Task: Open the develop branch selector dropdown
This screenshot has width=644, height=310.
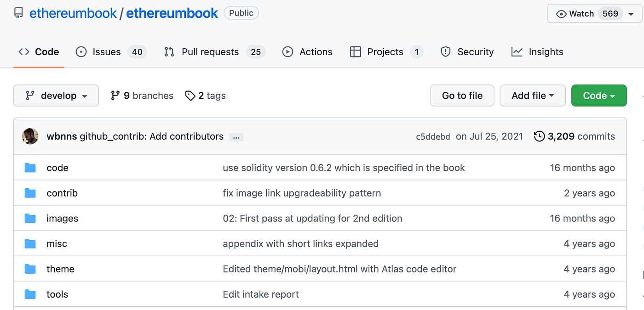Action: point(56,96)
